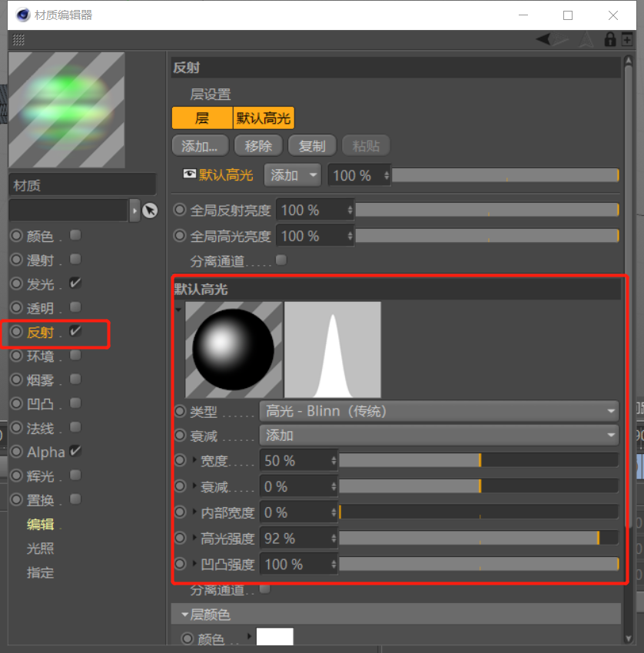Open the 添加 blend mode dropdown
This screenshot has width=644, height=653.
coord(293,175)
